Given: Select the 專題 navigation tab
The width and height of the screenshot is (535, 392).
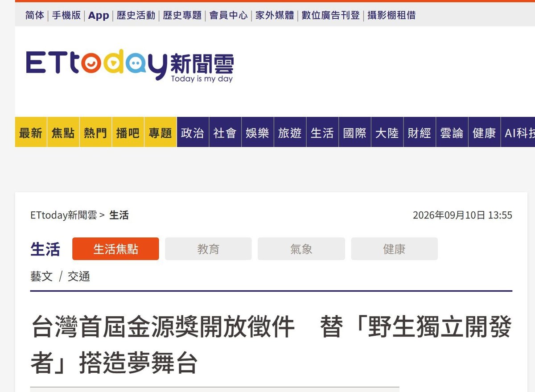Looking at the screenshot, I should pyautogui.click(x=160, y=132).
